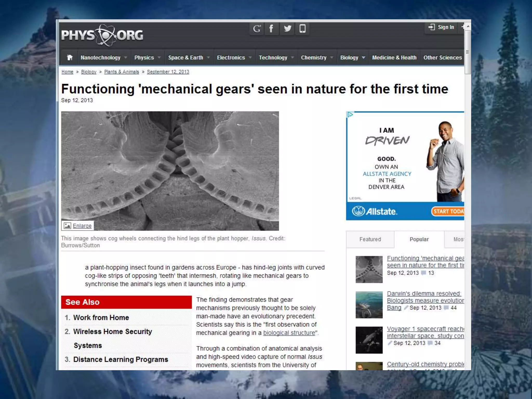Follow the 'biological structure' link
The height and width of the screenshot is (399, 532).
(x=289, y=333)
